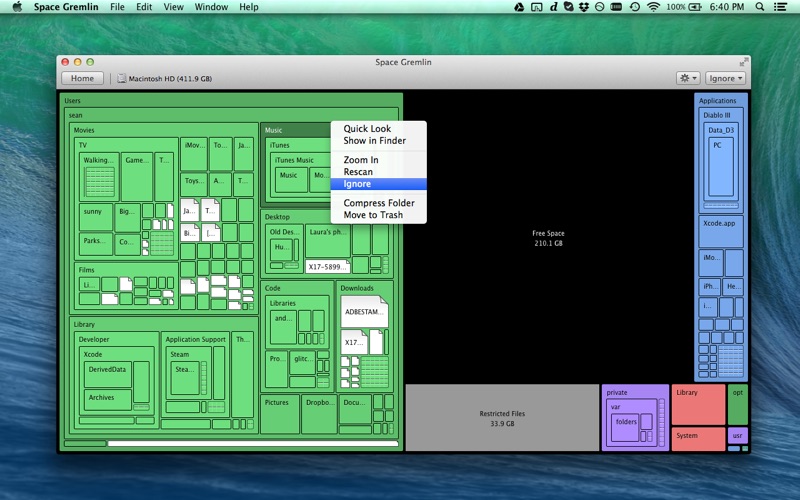Screen dimensions: 800x500
Task: Select the Game... folder in TV
Action: pyautogui.click(x=137, y=176)
